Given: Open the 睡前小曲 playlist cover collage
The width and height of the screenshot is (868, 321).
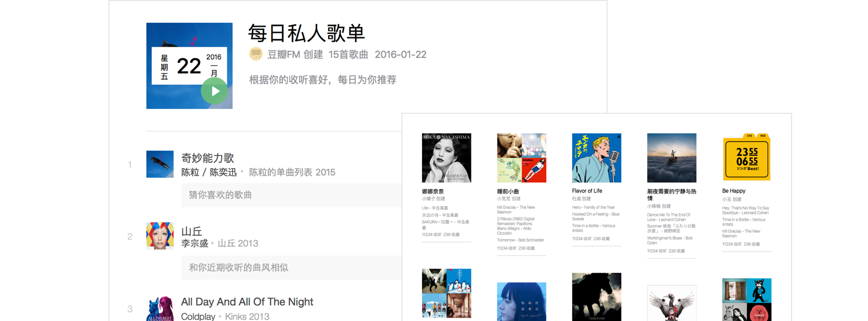Looking at the screenshot, I should point(521,158).
